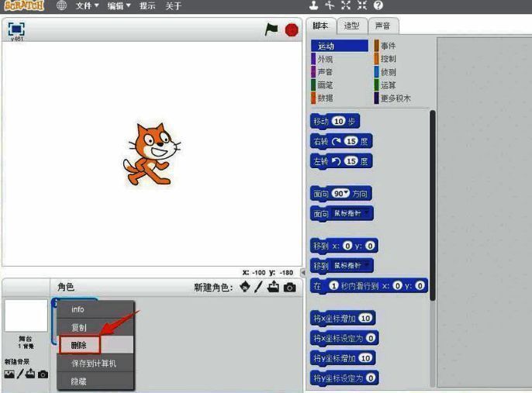532x393 pixels.
Task: Select the stage backdrop thumbnail
Action: 26,315
